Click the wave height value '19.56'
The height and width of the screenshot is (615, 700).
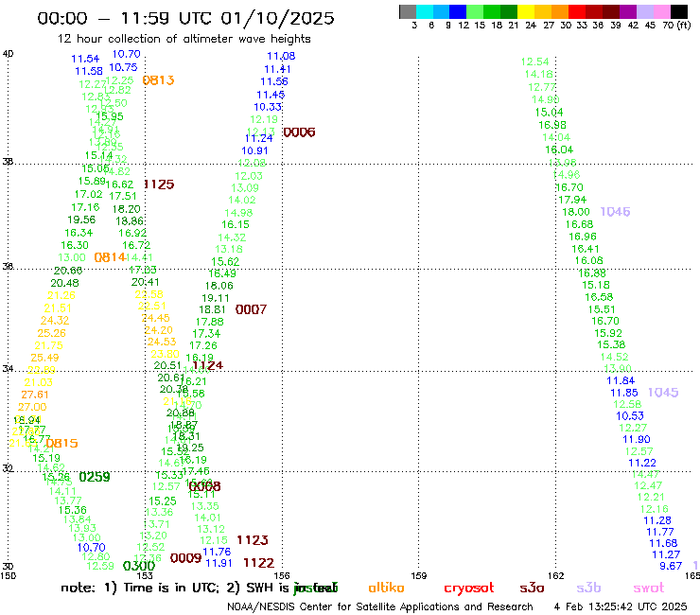tap(81, 220)
